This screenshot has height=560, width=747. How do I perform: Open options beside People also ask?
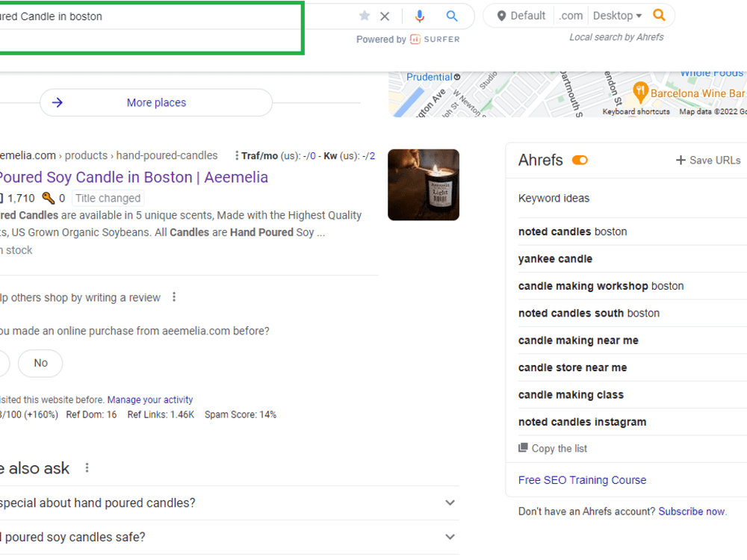(87, 468)
